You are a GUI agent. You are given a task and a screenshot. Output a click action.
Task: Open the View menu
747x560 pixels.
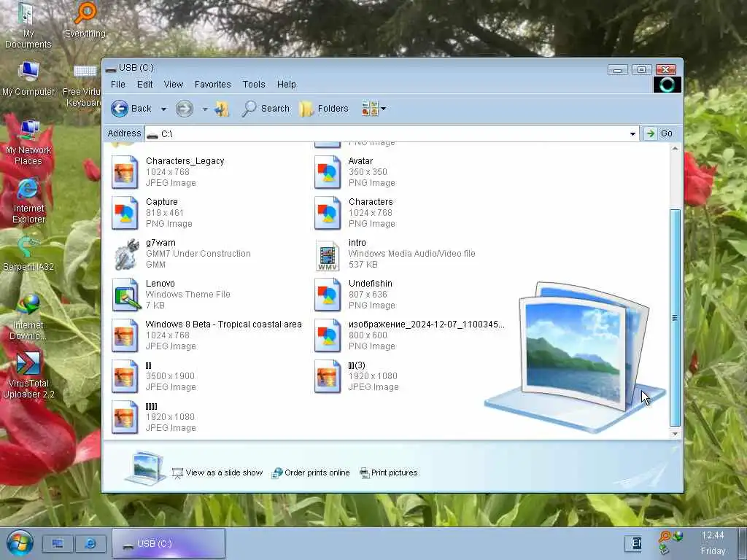point(174,85)
